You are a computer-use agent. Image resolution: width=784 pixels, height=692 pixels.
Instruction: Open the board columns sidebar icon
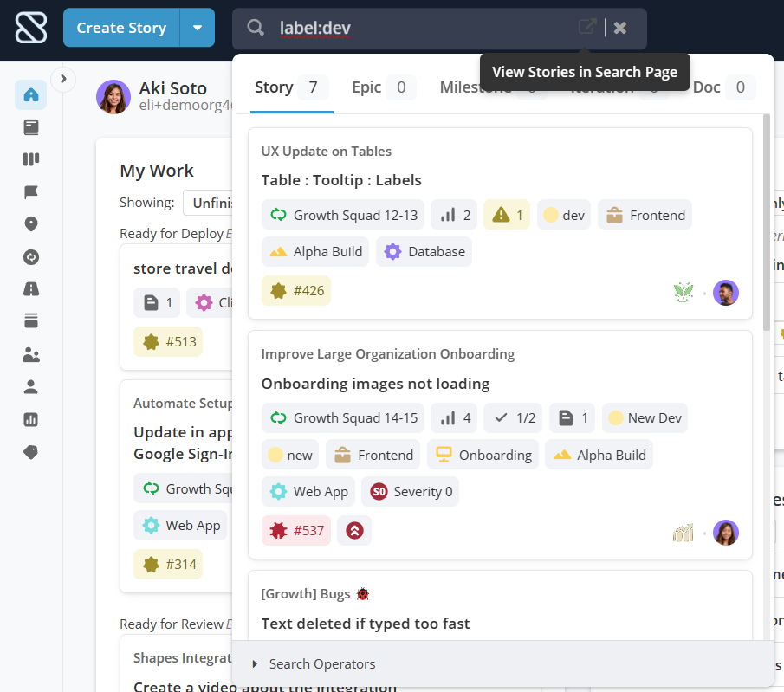point(31,159)
